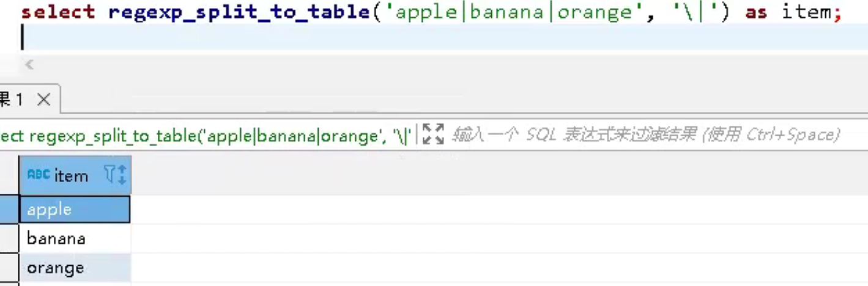The image size is (868, 286).
Task: Click the scroll-left arrow under the editor
Action: coord(29,65)
